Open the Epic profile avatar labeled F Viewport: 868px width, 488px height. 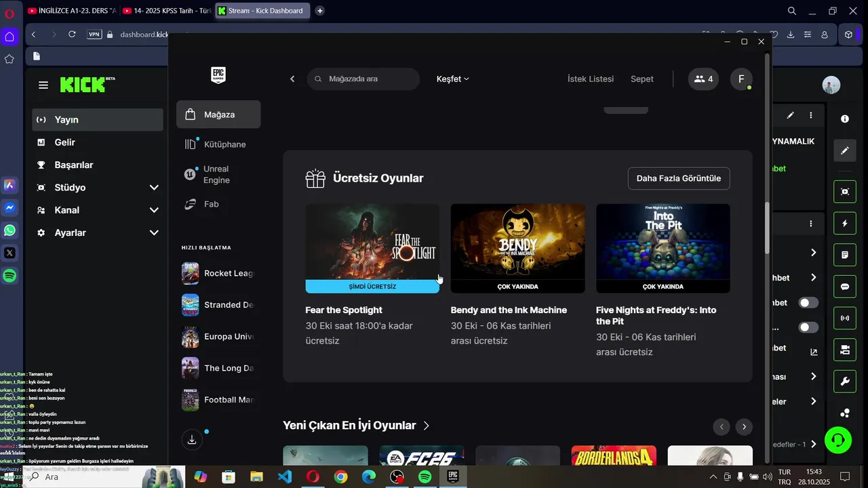[741, 79]
